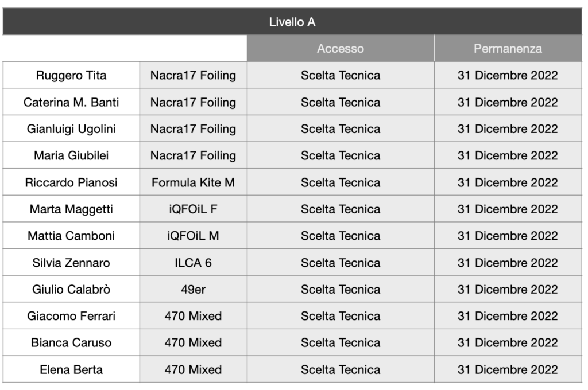Image resolution: width=588 pixels, height=390 pixels.
Task: Click the Silvia Zennaro name cell
Action: click(x=71, y=263)
